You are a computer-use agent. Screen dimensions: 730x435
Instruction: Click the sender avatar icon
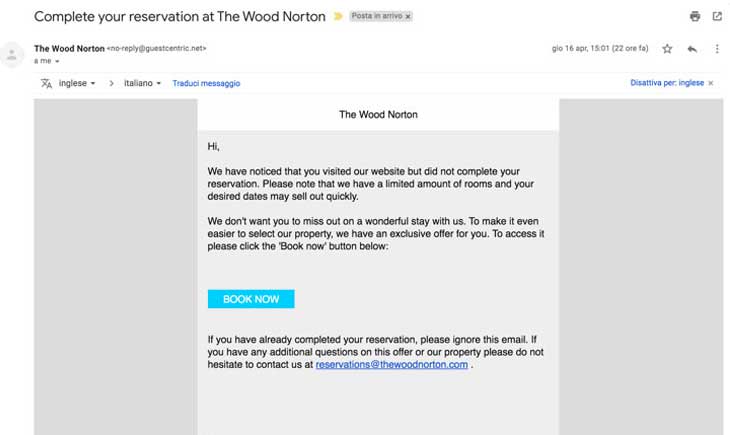click(x=13, y=54)
